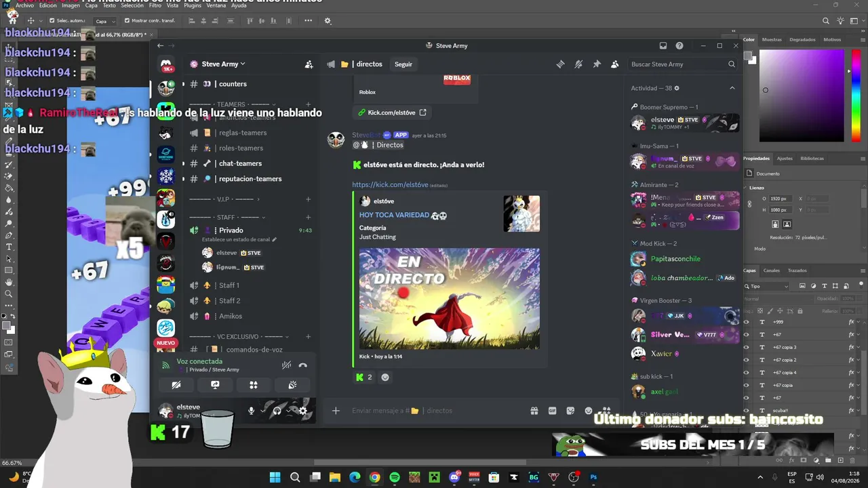Image resolution: width=868 pixels, height=488 pixels.
Task: Open Photoshop Filtro menu
Action: [155, 5]
